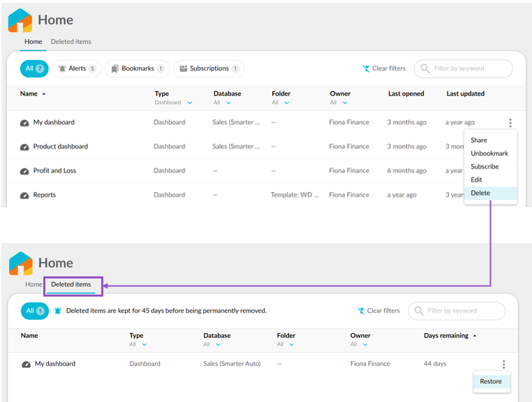Click the Subscriptions filter chip
532x402 pixels.
tap(209, 68)
